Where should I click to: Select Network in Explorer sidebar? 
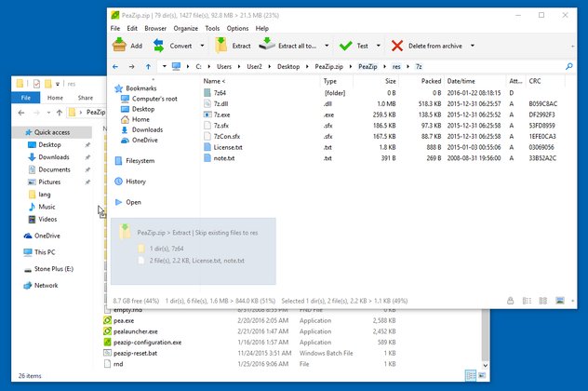46,285
